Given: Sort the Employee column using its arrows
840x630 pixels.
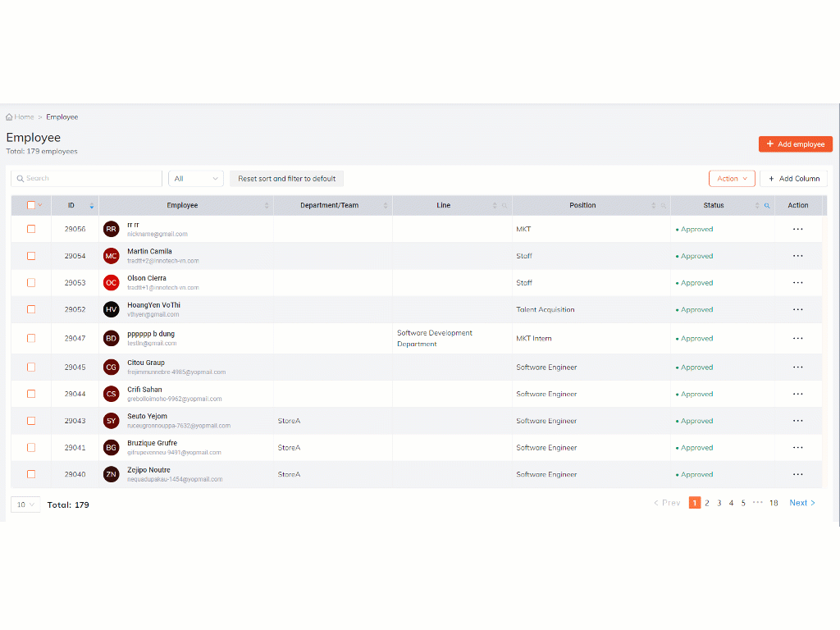Looking at the screenshot, I should tap(267, 206).
